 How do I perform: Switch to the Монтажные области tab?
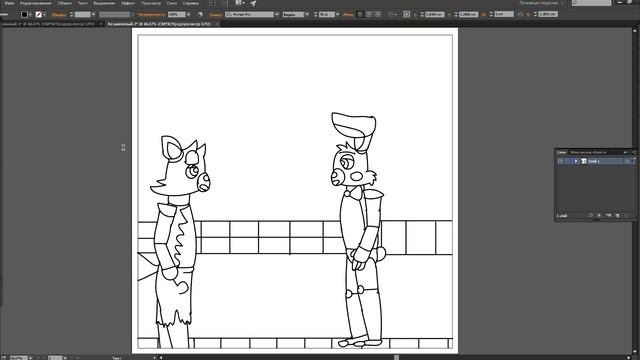click(588, 152)
